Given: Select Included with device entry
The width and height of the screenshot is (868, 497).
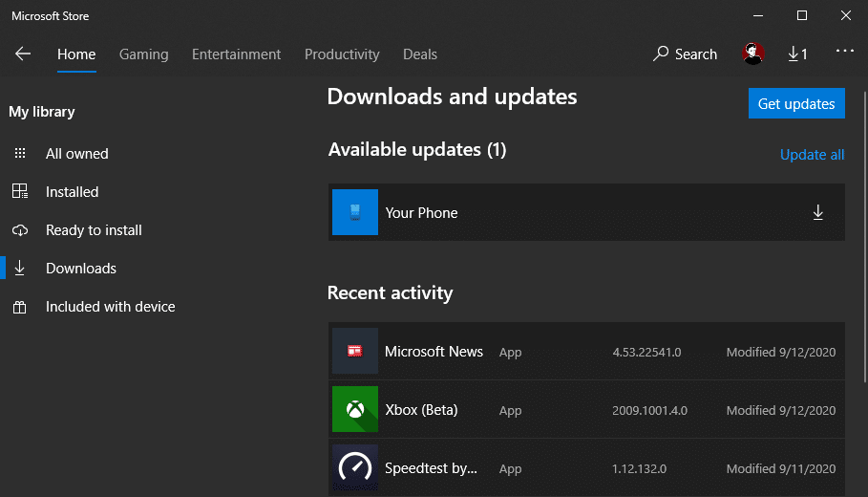Looking at the screenshot, I should (x=110, y=307).
